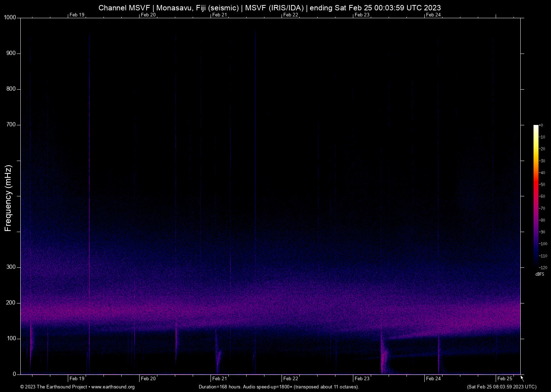Click the "(Sat Feb 25 08:03:59 2023 UTC)" timestamp
The width and height of the screenshot is (551, 392).
(501, 387)
